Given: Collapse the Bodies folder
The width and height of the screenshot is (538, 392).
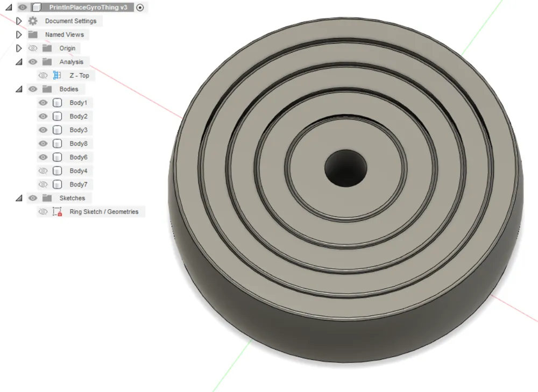Looking at the screenshot, I should (x=19, y=89).
